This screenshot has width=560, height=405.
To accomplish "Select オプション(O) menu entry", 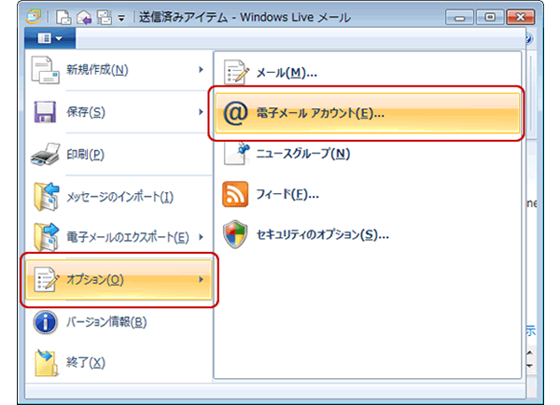I will pos(119,280).
